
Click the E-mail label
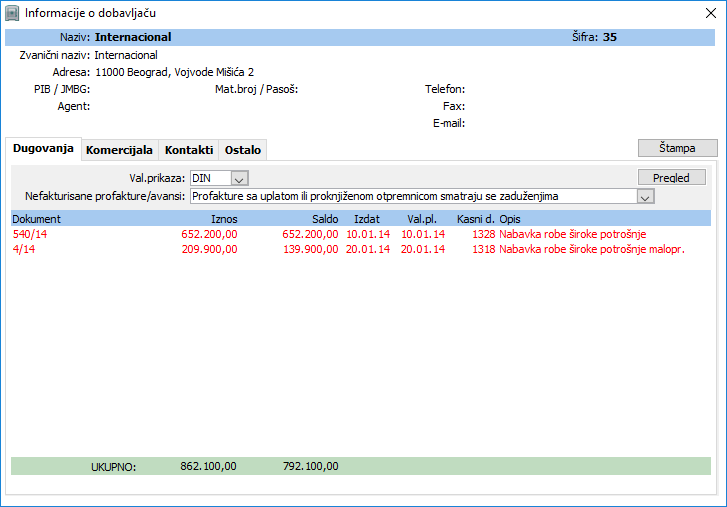pyautogui.click(x=449, y=123)
